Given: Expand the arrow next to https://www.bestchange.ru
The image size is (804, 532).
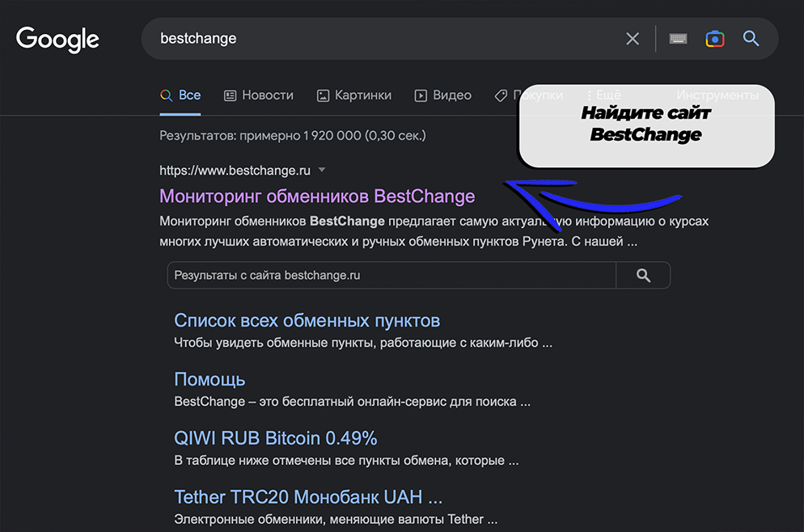Looking at the screenshot, I should 321,170.
